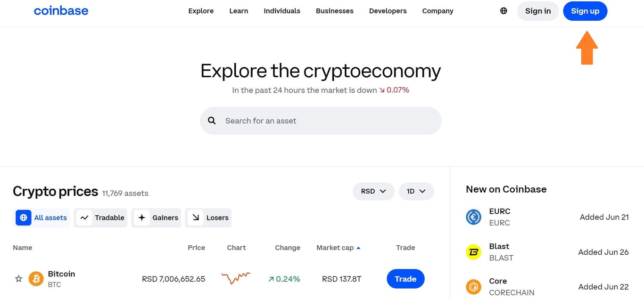Viewport: 644px width, 299px height.
Task: Open the language globe icon
Action: point(503,10)
